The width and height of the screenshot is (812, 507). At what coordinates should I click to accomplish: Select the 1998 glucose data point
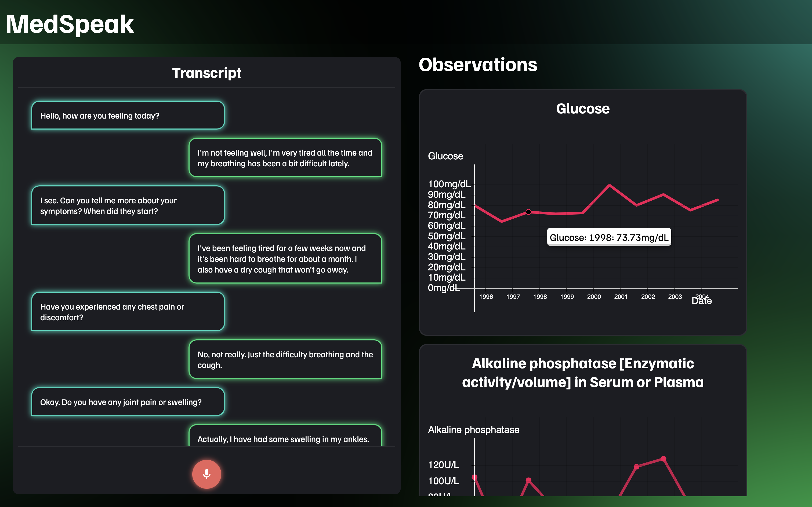(x=528, y=212)
